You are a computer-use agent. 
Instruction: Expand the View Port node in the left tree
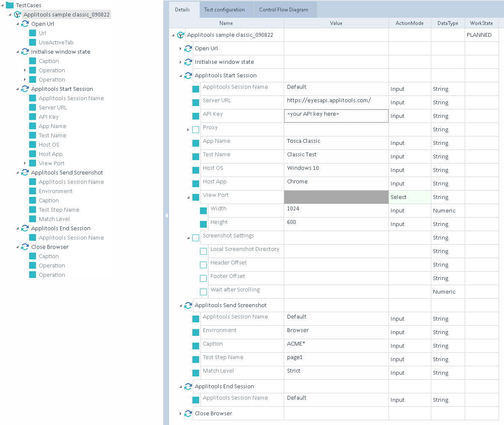click(25, 163)
